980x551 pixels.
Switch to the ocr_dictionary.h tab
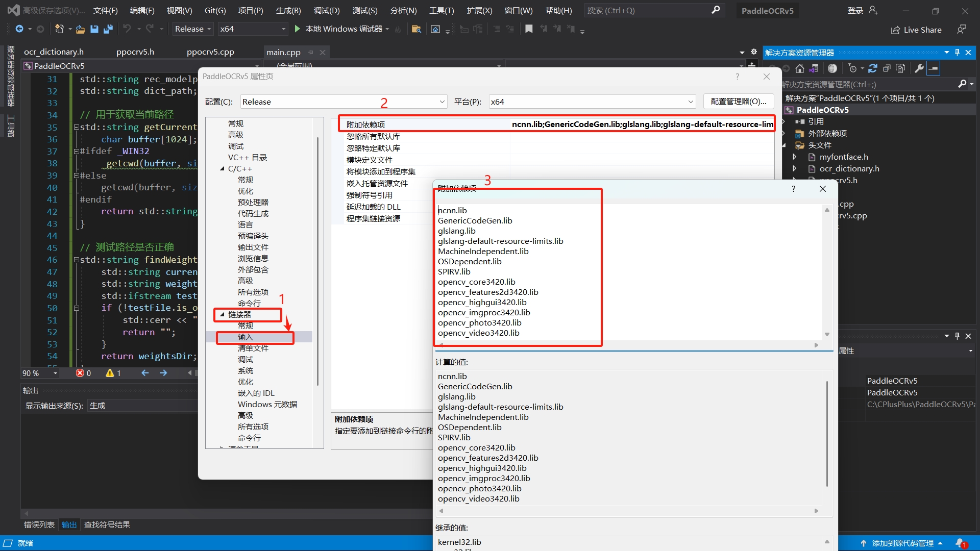pos(54,52)
